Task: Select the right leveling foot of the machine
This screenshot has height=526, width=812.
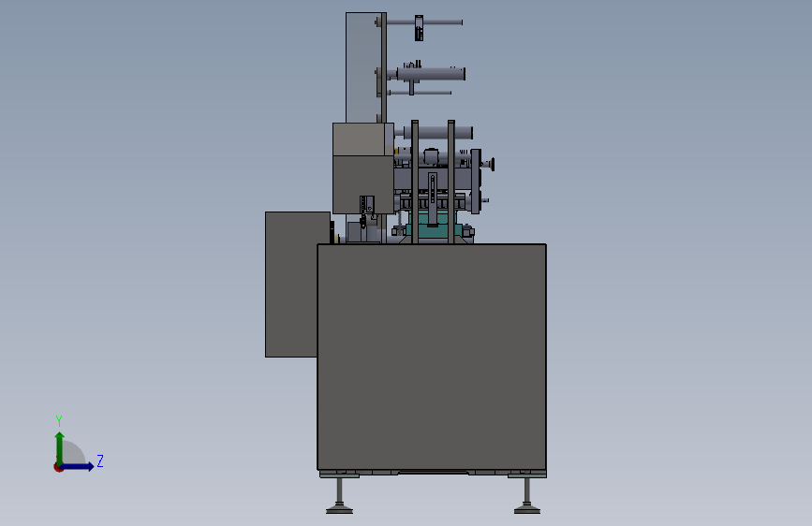Action: (527, 495)
